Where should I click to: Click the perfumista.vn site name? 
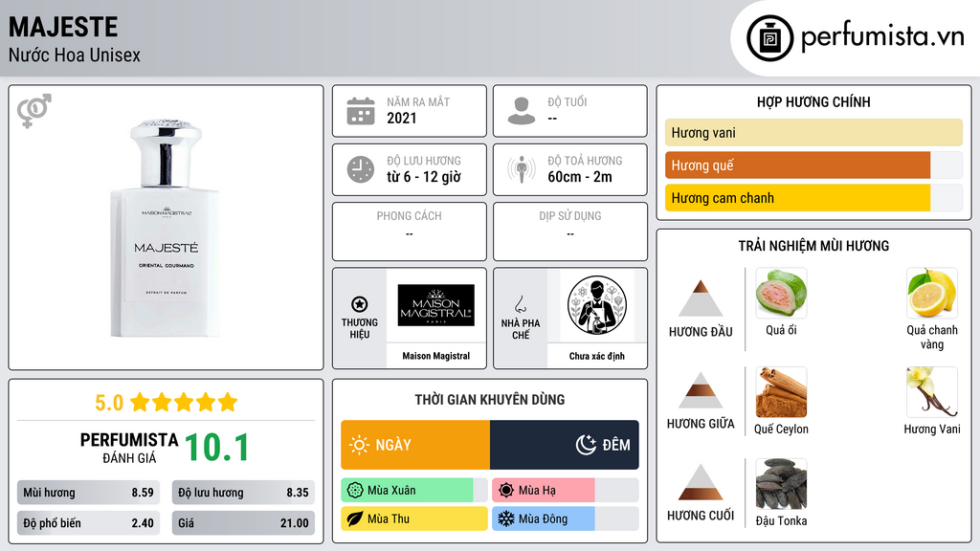[x=882, y=36]
